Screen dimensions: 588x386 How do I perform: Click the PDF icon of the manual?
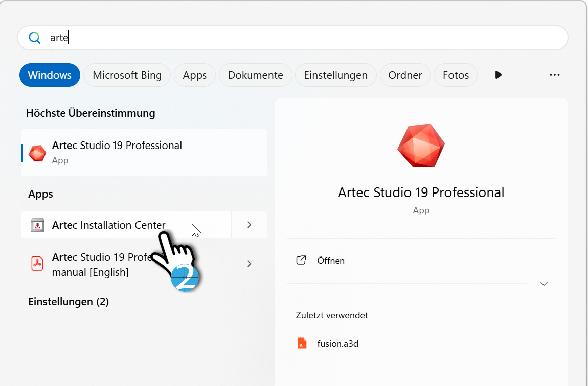coord(37,263)
